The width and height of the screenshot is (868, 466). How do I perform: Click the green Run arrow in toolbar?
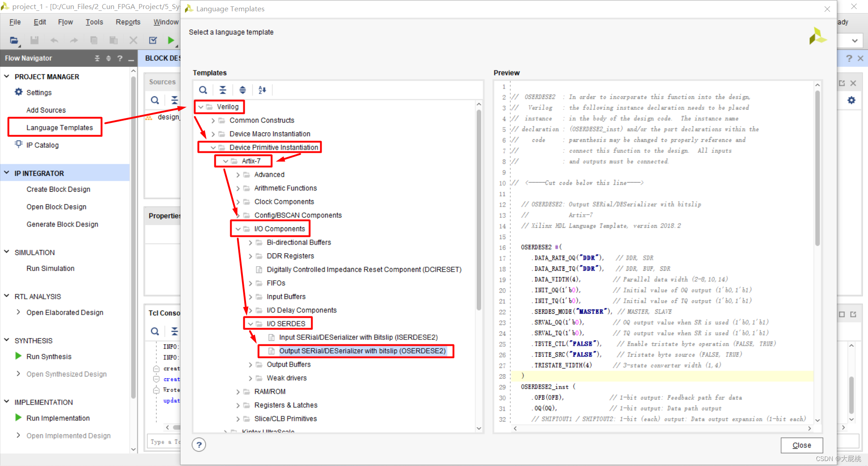[171, 40]
